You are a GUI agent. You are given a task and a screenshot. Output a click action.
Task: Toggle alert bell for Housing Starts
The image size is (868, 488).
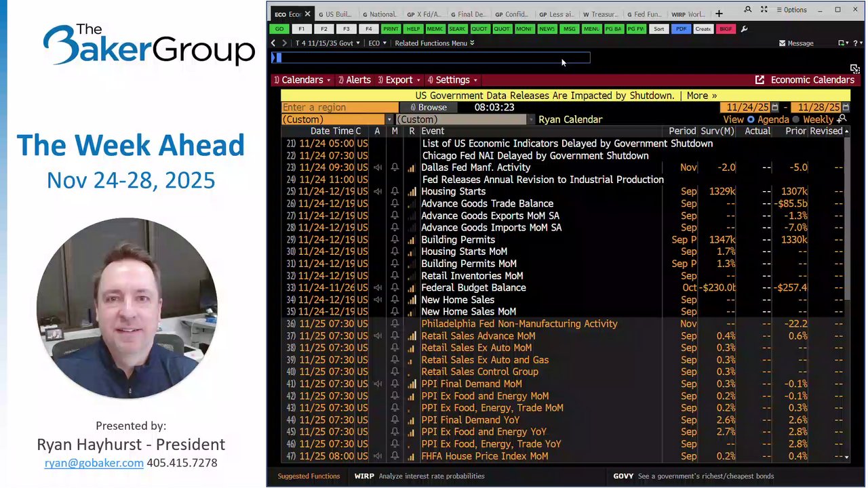pyautogui.click(x=395, y=192)
